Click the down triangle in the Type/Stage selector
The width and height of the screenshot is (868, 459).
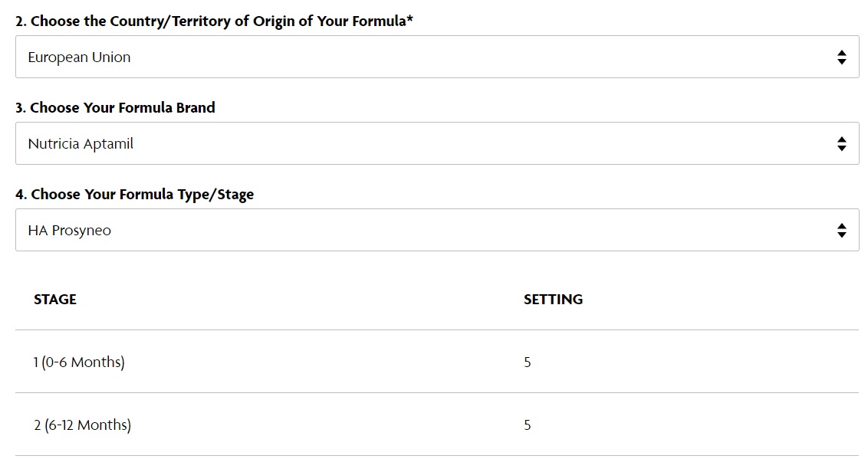841,234
